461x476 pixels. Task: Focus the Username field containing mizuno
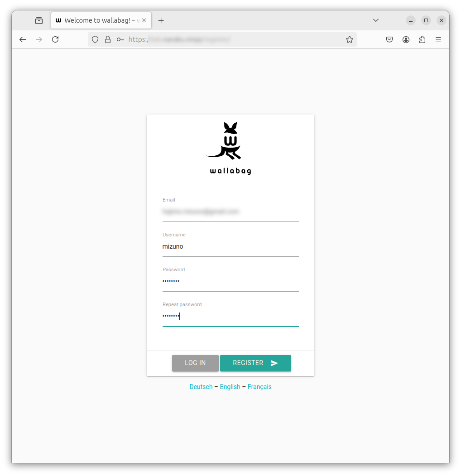230,246
